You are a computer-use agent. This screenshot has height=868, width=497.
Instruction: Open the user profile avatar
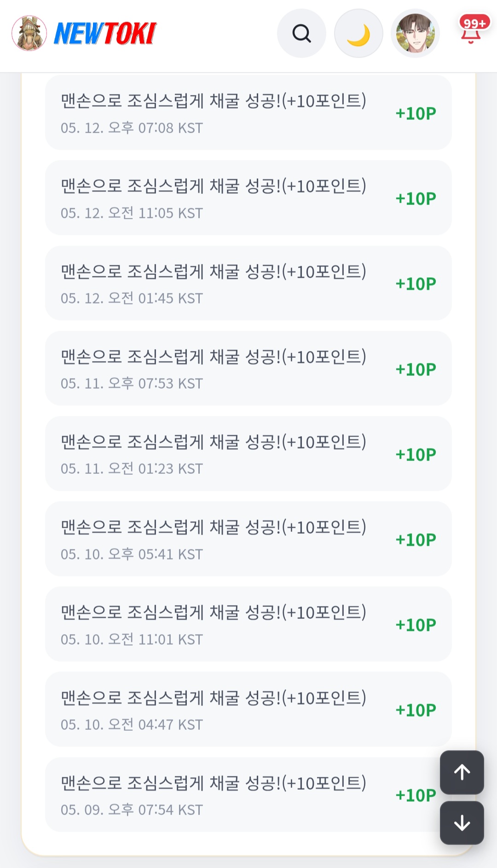tap(415, 33)
